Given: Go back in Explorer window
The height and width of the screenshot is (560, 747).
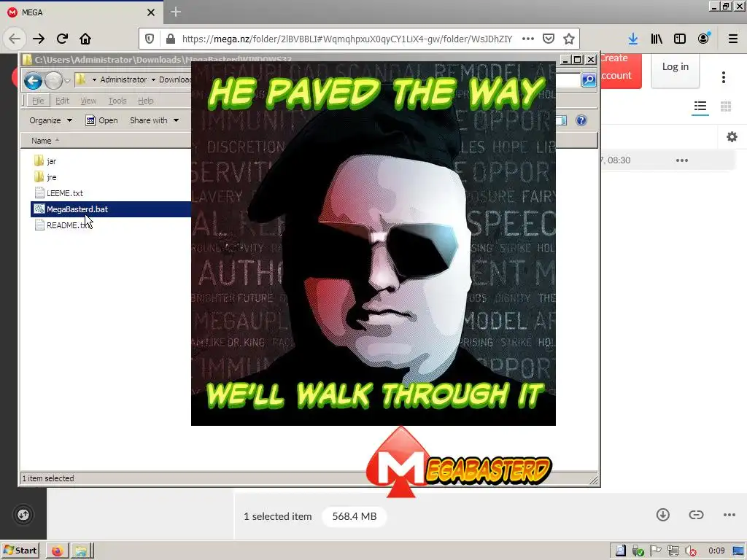Looking at the screenshot, I should point(34,80).
